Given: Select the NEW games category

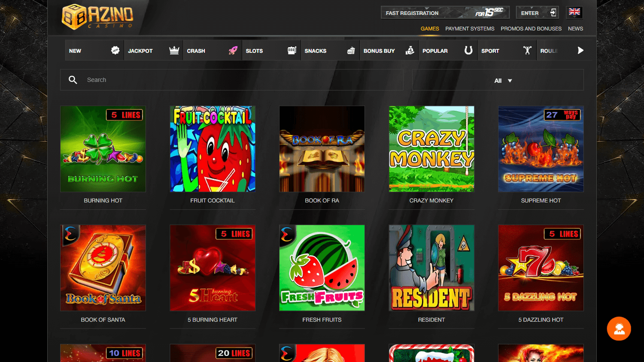Looking at the screenshot, I should [x=94, y=51].
